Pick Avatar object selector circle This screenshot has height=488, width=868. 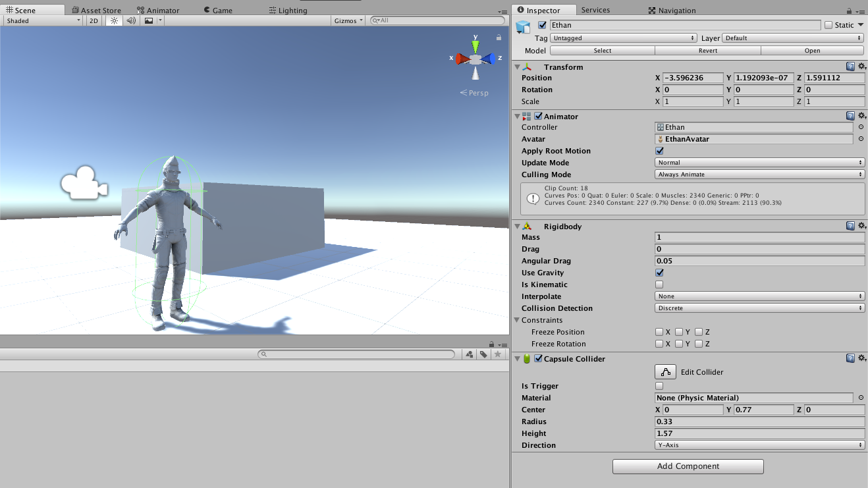point(861,139)
